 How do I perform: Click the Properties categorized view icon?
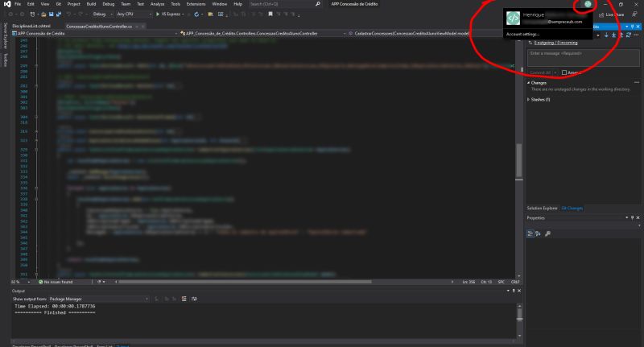point(530,233)
